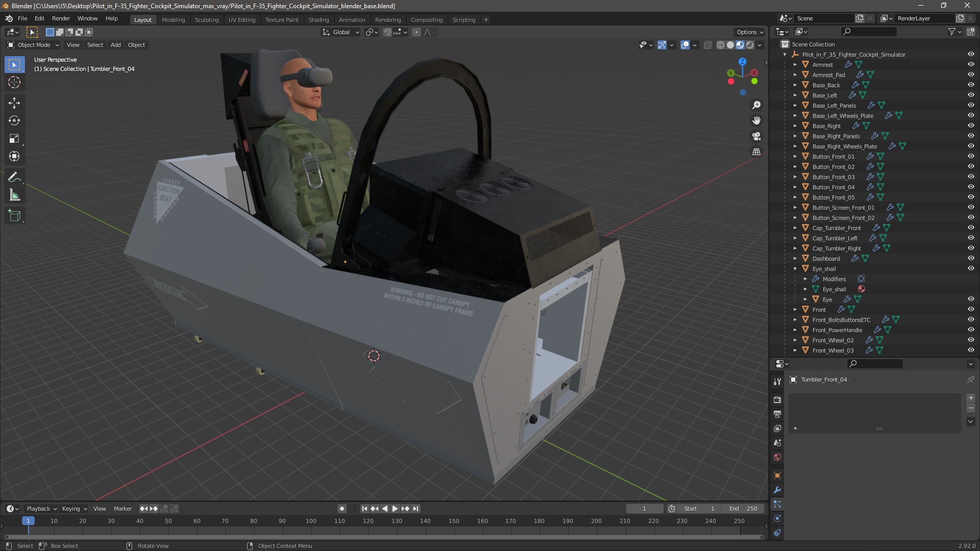
Task: Select the Scale tool
Action: click(14, 139)
